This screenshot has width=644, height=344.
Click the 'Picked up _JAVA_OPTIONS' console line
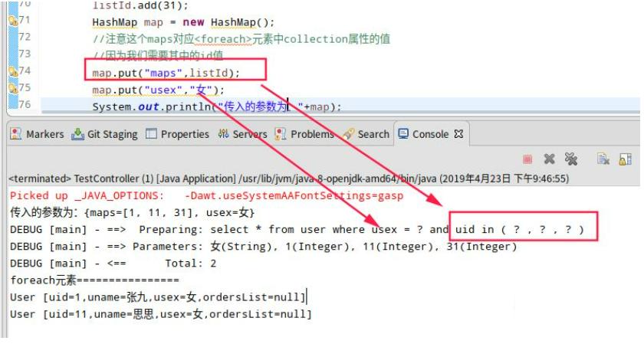click(x=206, y=195)
